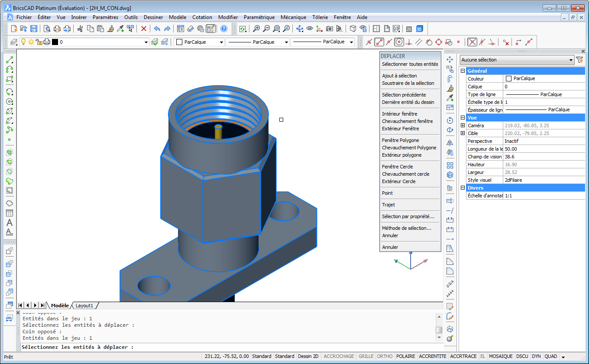
Task: Click the Print Preview icon
Action: tap(47, 29)
